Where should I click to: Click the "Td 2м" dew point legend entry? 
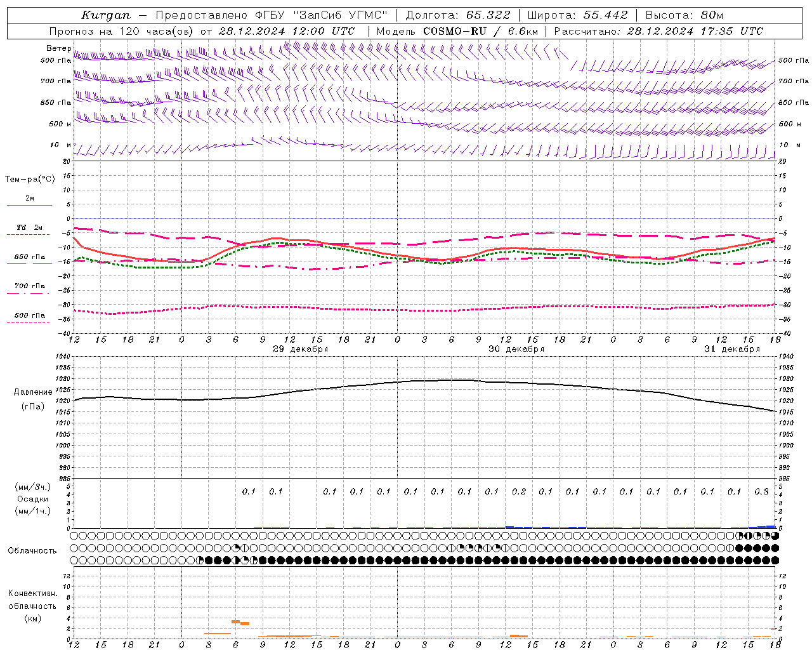[30, 227]
